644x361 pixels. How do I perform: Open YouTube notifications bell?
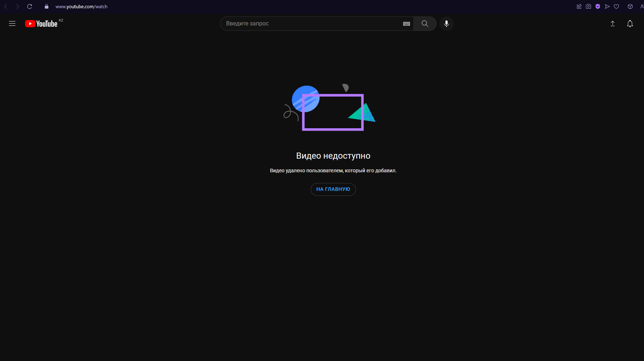[x=630, y=24]
